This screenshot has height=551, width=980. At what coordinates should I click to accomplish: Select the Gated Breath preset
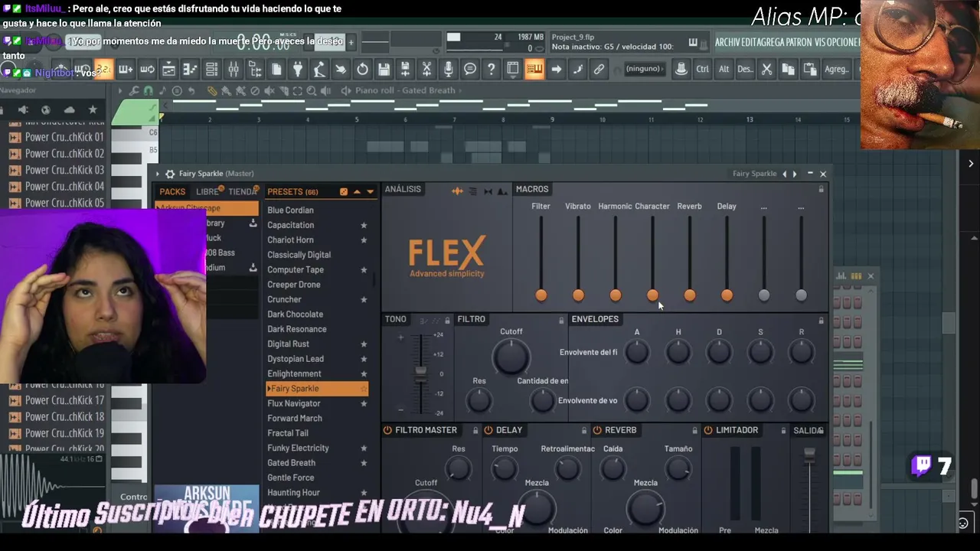coord(291,463)
